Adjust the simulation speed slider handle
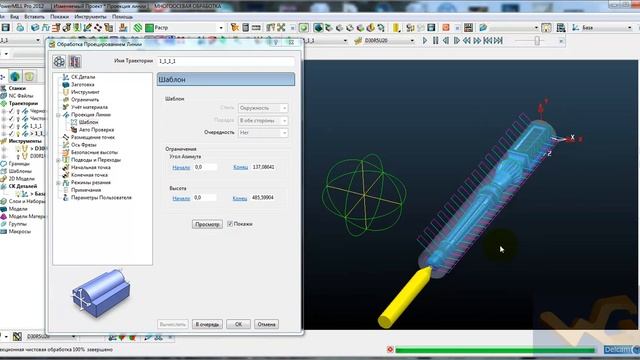 click(x=538, y=40)
